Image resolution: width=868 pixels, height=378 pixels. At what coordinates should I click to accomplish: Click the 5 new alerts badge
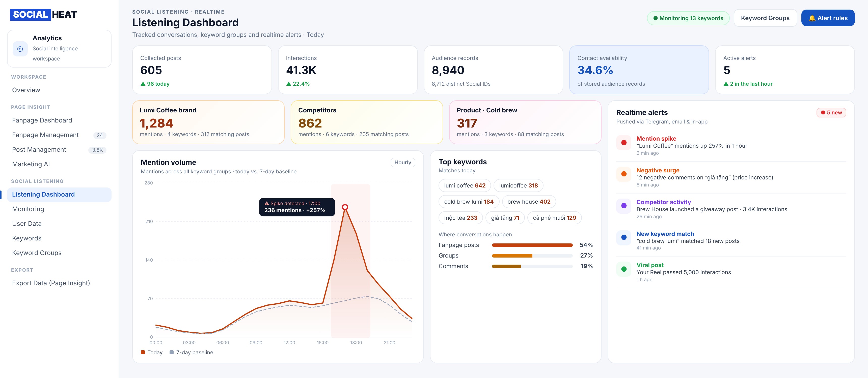(x=831, y=113)
